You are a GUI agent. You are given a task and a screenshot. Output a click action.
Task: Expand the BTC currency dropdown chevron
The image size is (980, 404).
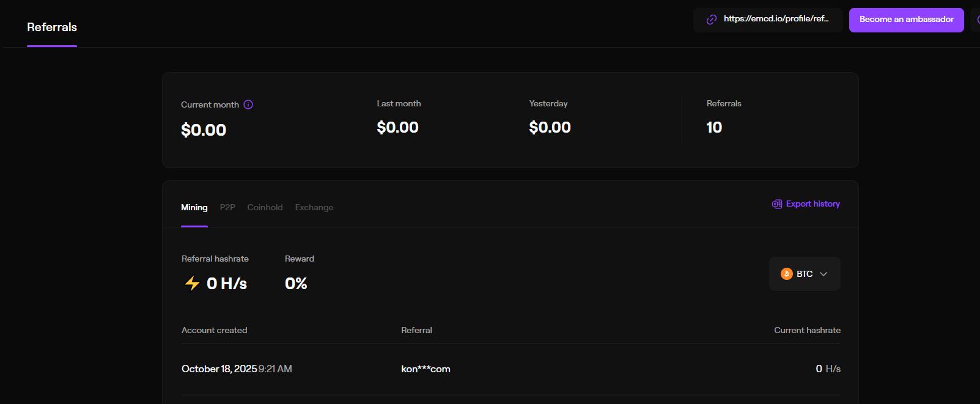[823, 274]
